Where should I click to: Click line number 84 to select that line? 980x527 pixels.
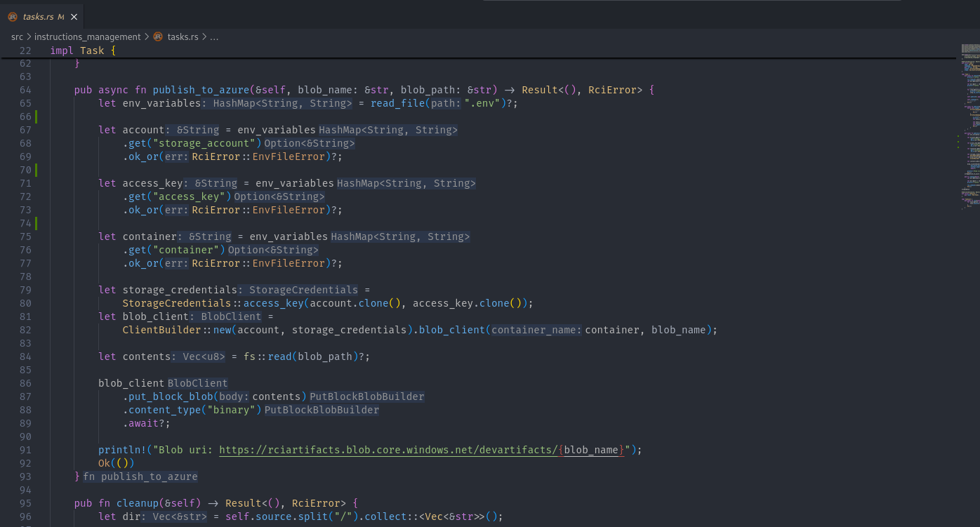[x=25, y=356]
